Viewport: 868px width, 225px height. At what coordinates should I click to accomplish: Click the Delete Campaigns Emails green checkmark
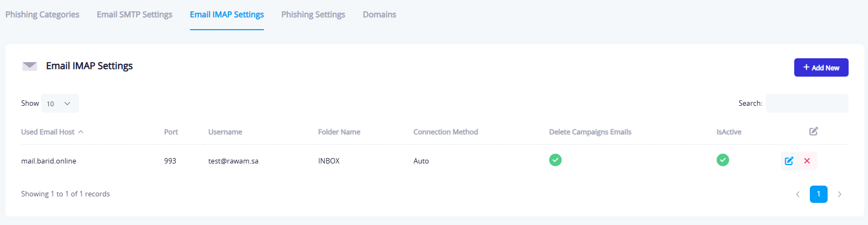point(555,160)
